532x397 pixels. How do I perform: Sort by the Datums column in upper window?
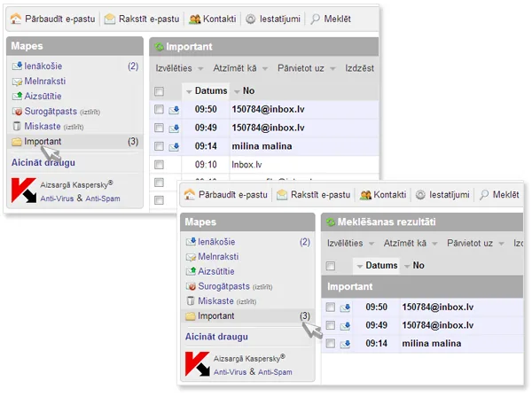pyautogui.click(x=207, y=91)
